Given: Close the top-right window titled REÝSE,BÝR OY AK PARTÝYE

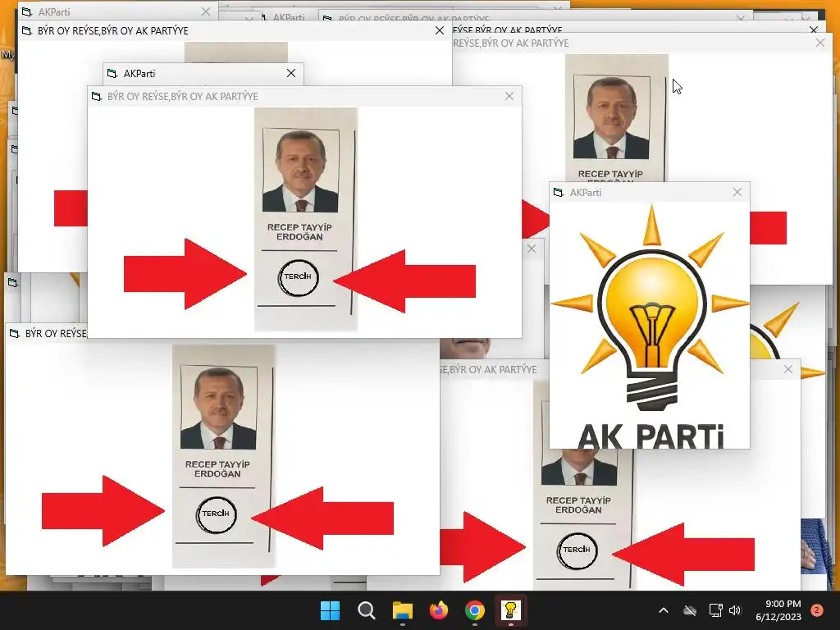Looking at the screenshot, I should [819, 43].
